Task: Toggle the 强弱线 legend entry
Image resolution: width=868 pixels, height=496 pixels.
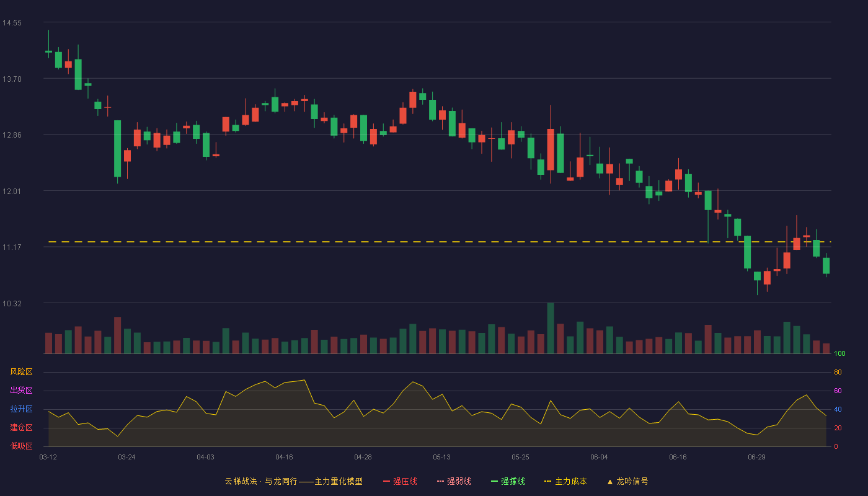Action: 454,481
